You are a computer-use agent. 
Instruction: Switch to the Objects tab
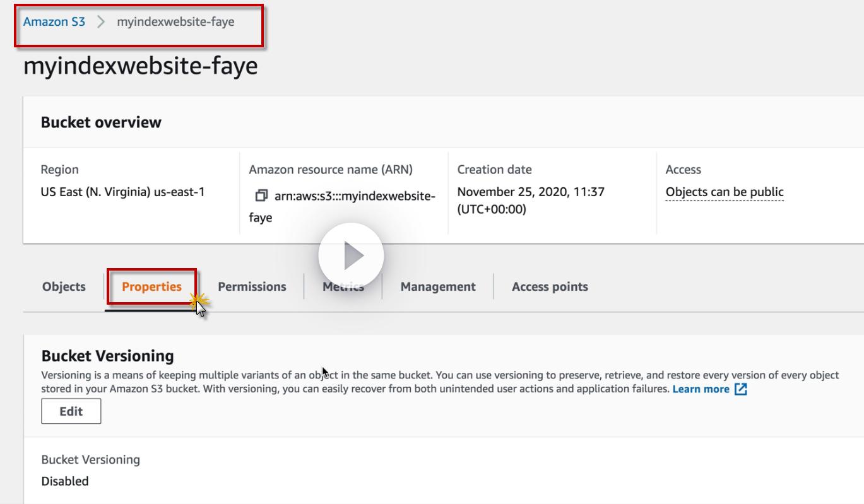(64, 287)
